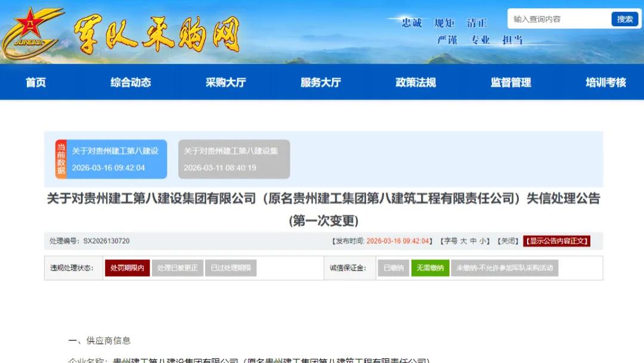The height and width of the screenshot is (363, 644).
Task: Select the 处罚期限内 penalty status indicator
Action: (126, 267)
